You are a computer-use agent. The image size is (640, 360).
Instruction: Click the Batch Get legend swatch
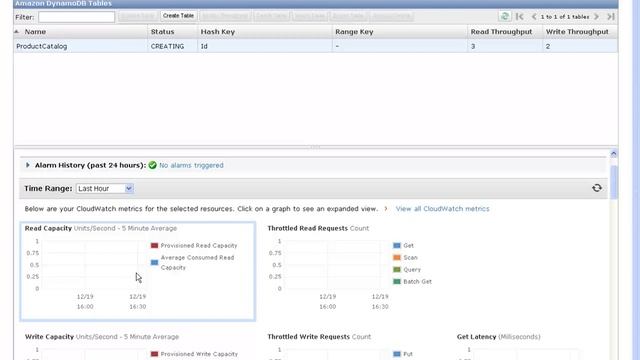[x=397, y=281]
